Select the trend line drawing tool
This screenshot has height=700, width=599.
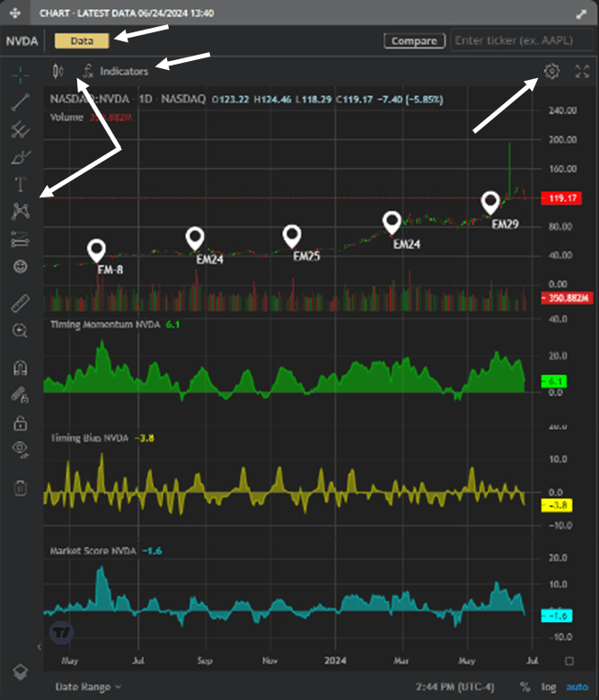coord(21,101)
